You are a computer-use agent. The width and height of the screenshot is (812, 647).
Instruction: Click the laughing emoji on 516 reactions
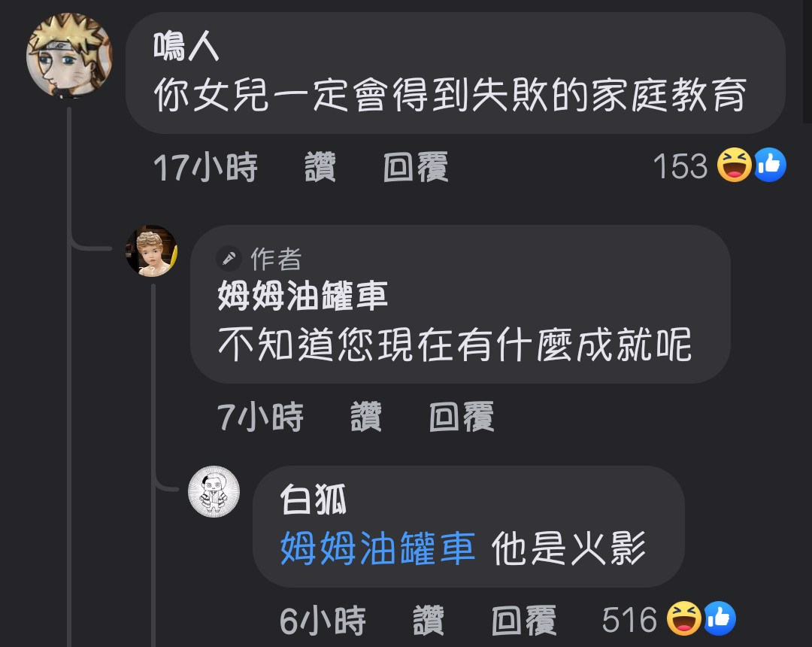pyautogui.click(x=683, y=618)
